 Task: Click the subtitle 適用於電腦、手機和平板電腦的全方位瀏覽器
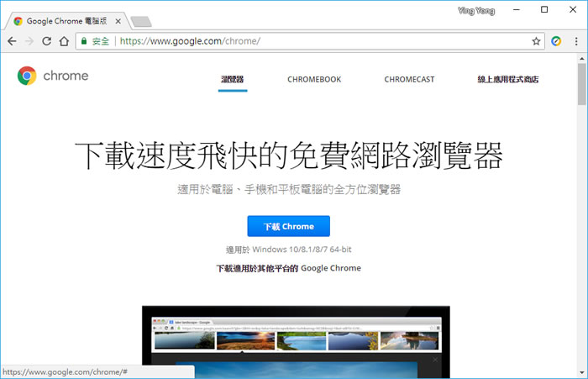289,190
